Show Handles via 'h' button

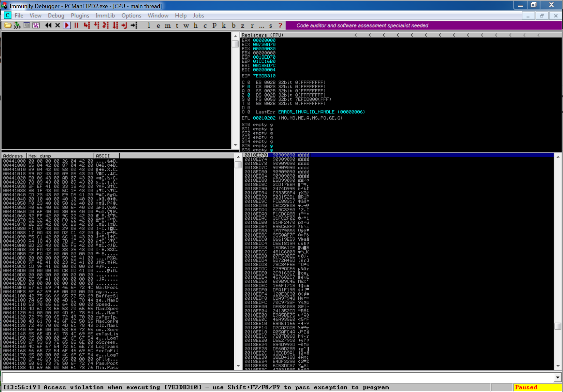(196, 26)
